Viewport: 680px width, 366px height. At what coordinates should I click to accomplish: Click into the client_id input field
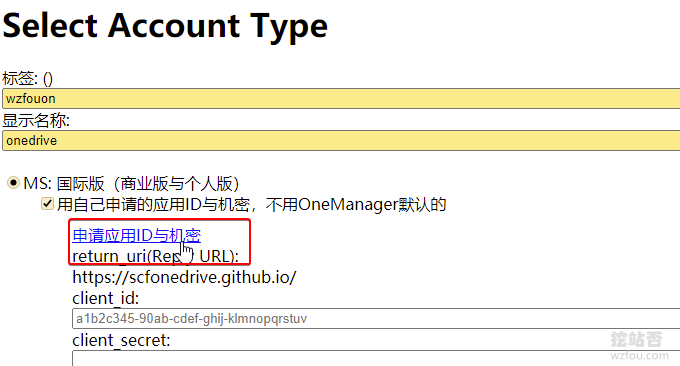click(376, 319)
